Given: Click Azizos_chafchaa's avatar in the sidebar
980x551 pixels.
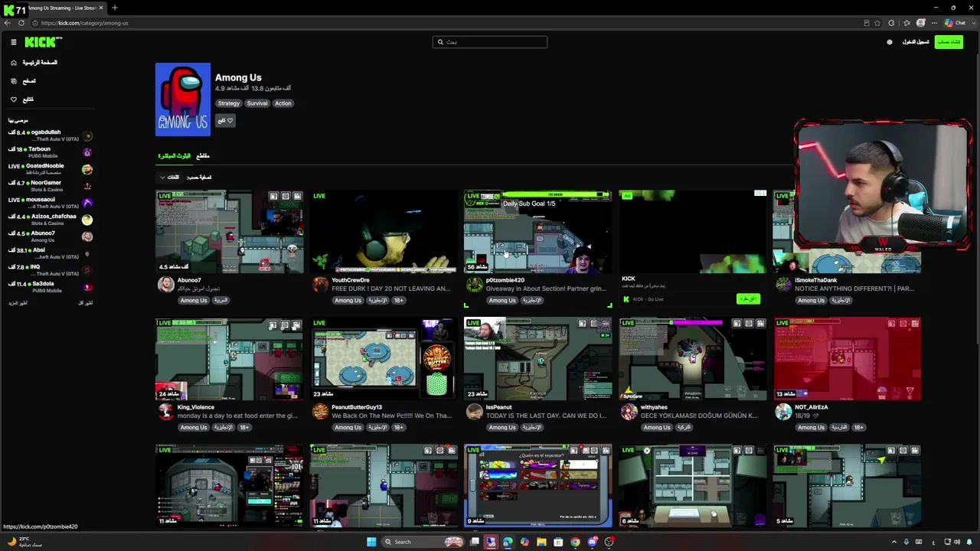Looking at the screenshot, I should pyautogui.click(x=87, y=220).
